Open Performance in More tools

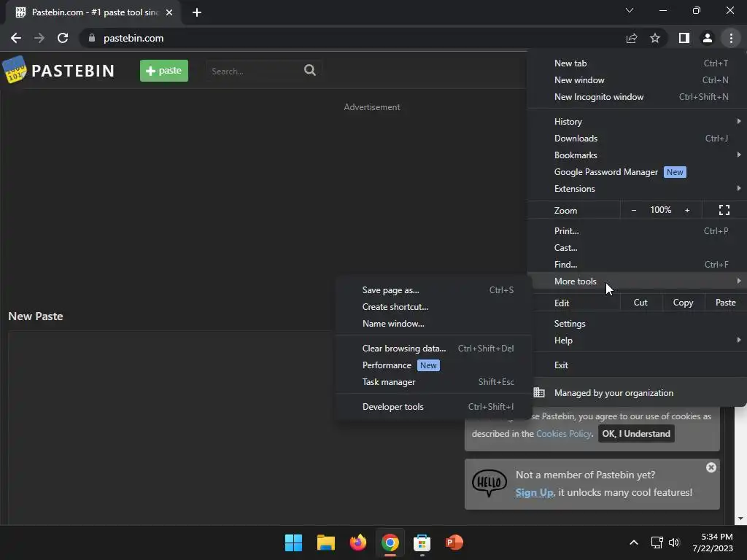pyautogui.click(x=433, y=365)
